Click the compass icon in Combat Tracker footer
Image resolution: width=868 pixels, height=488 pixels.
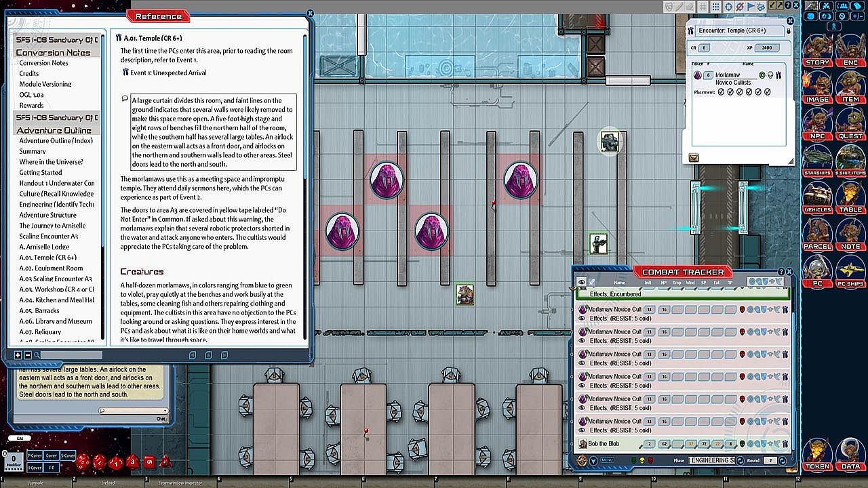click(583, 461)
